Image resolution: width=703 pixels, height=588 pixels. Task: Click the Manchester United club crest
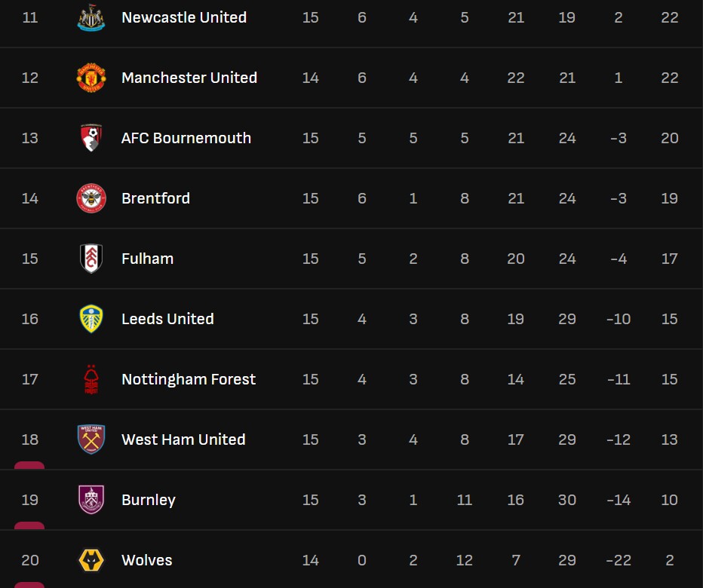(91, 78)
